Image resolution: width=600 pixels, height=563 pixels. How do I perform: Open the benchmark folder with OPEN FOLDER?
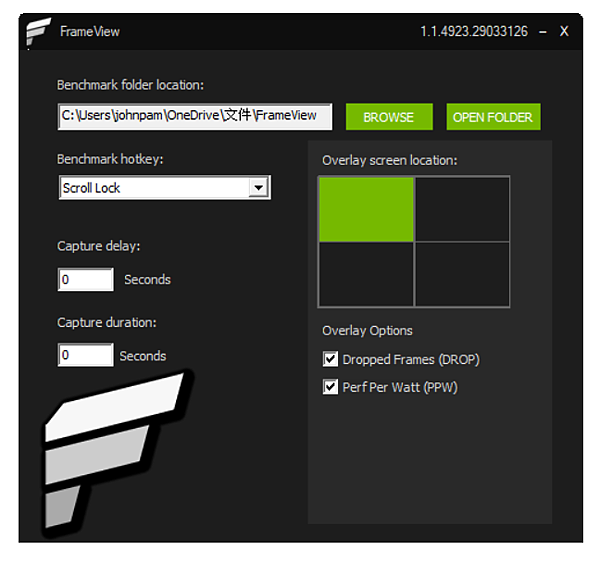[x=493, y=117]
